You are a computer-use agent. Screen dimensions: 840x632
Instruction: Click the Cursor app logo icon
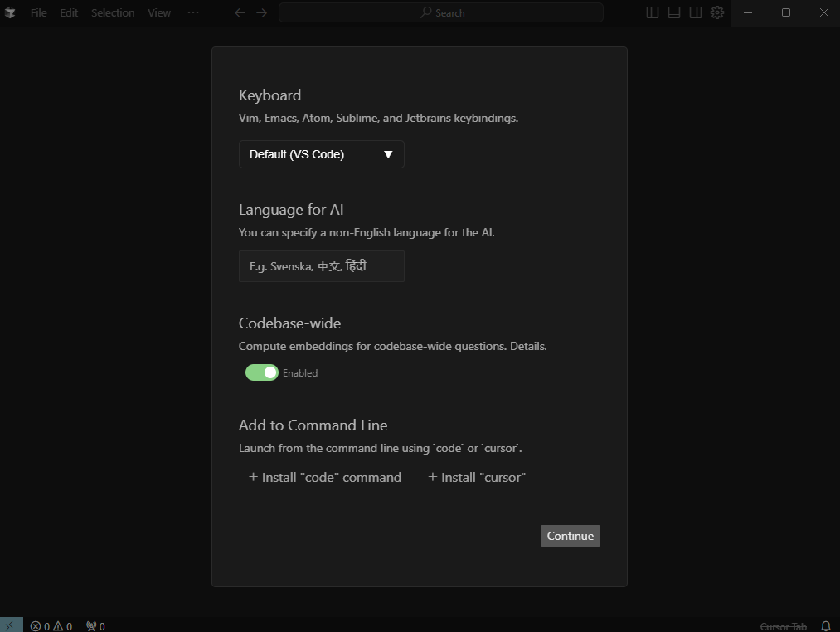10,12
